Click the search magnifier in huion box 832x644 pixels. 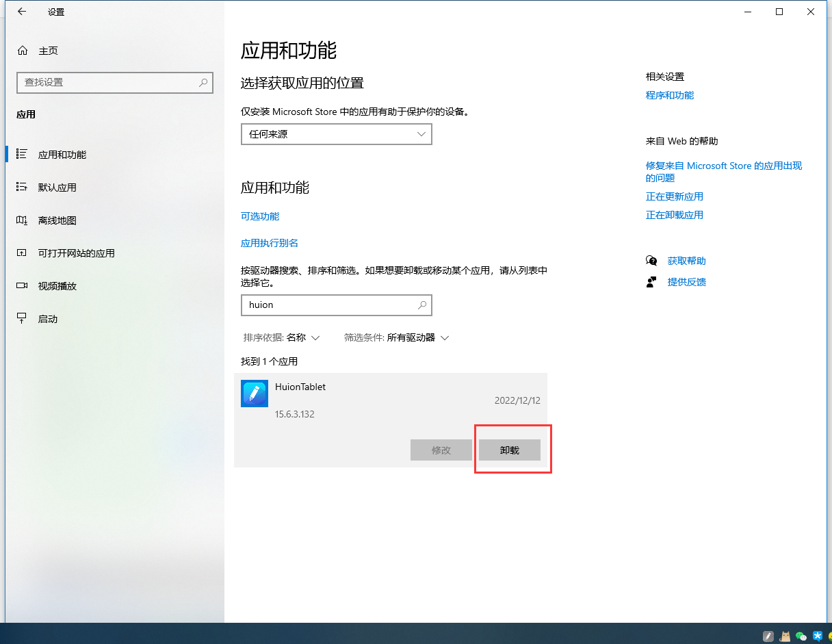(x=422, y=305)
